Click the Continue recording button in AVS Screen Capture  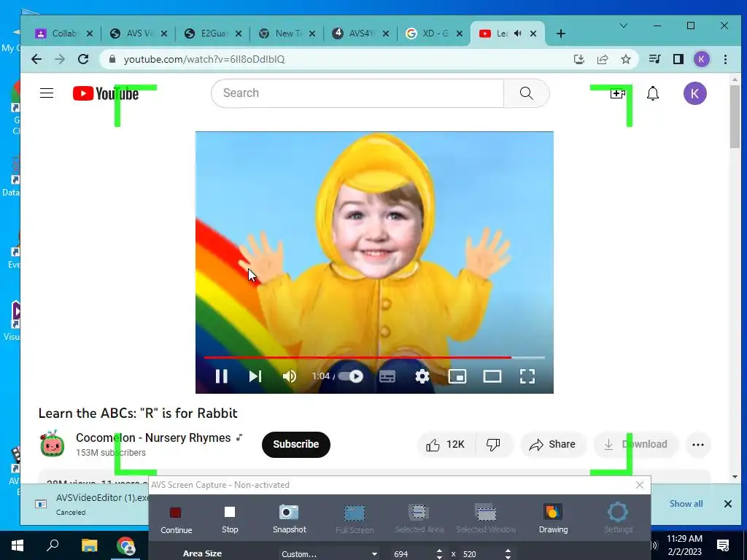coord(176,519)
